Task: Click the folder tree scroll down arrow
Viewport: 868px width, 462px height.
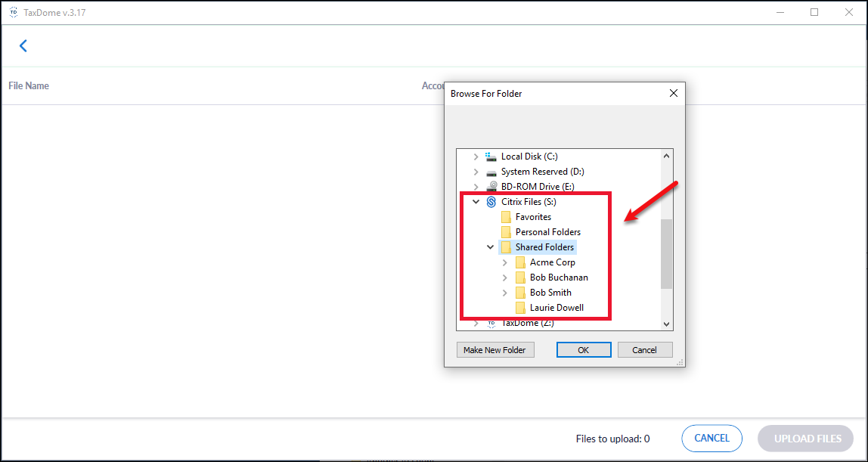Action: click(x=666, y=324)
